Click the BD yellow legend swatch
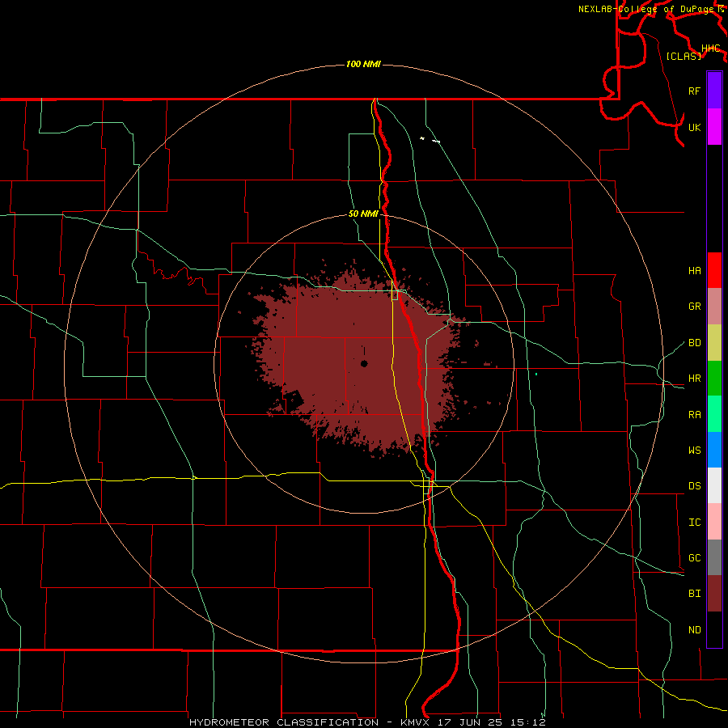Viewport: 728px width, 728px height. click(x=714, y=343)
